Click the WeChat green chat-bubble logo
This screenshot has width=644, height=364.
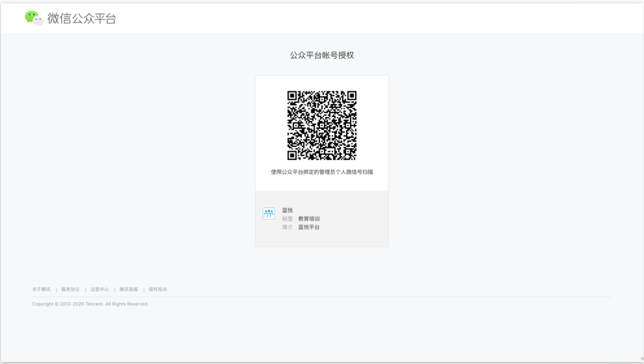coord(34,18)
